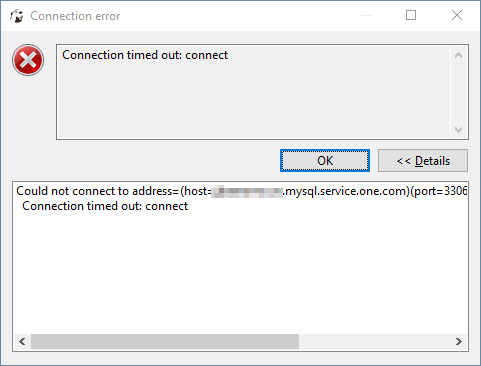This screenshot has height=366, width=481.
Task: Click the top 'Connection timed out: connect' message text
Action: (145, 55)
